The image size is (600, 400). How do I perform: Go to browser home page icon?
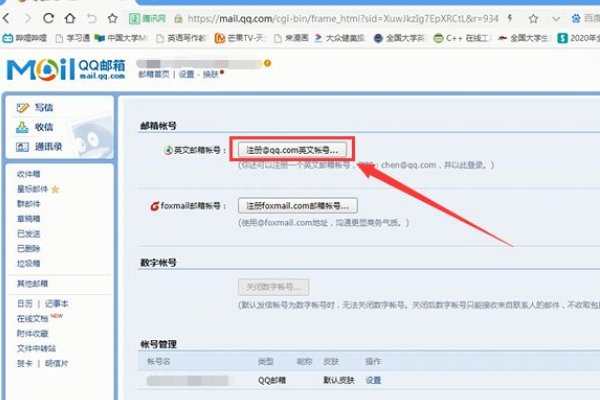(x=70, y=18)
